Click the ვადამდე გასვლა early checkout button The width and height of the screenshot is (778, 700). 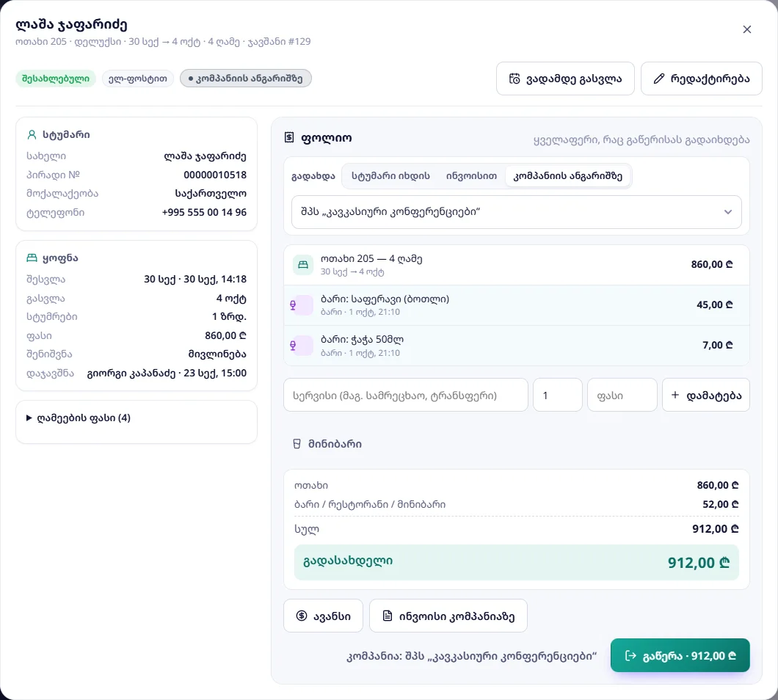point(565,79)
